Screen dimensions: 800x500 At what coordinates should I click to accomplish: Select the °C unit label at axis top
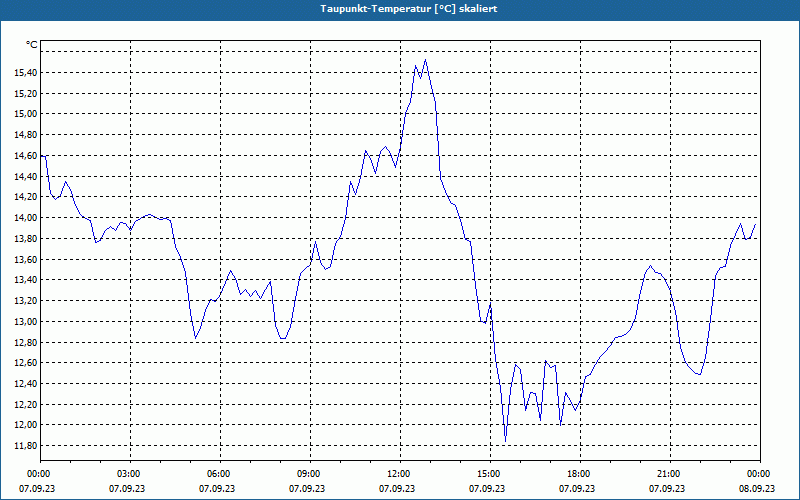pos(32,45)
